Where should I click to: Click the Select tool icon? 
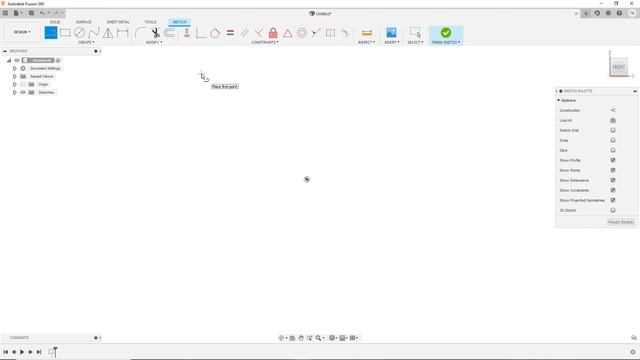pyautogui.click(x=416, y=33)
